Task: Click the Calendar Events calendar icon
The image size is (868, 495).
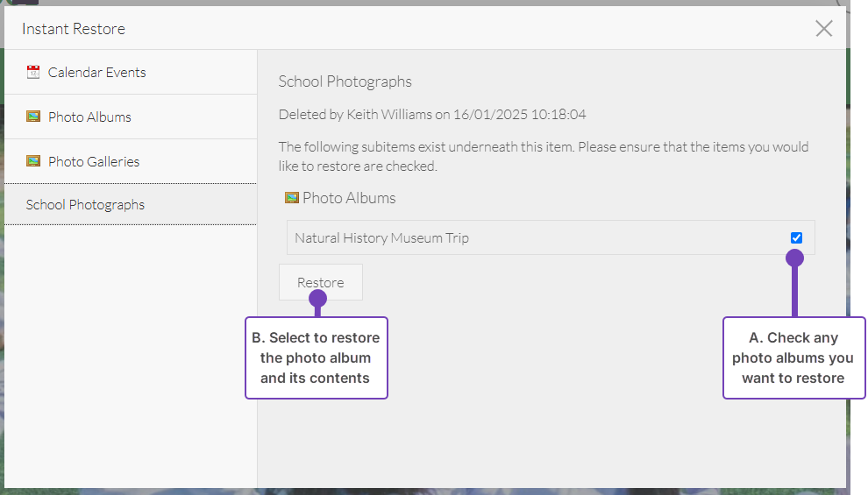Action: (x=33, y=73)
